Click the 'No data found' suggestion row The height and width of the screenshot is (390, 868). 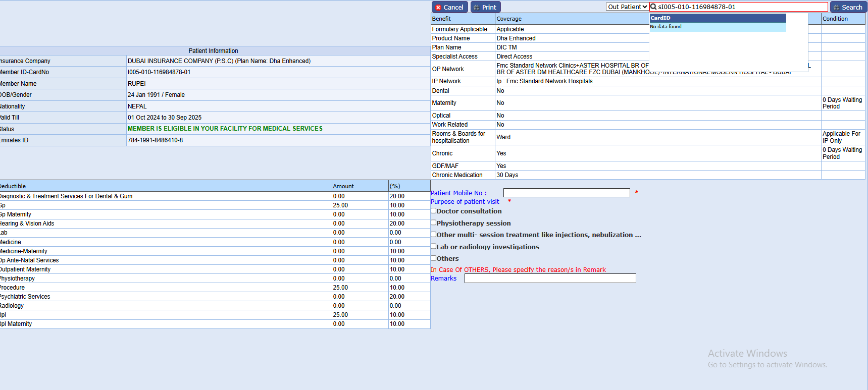[717, 27]
